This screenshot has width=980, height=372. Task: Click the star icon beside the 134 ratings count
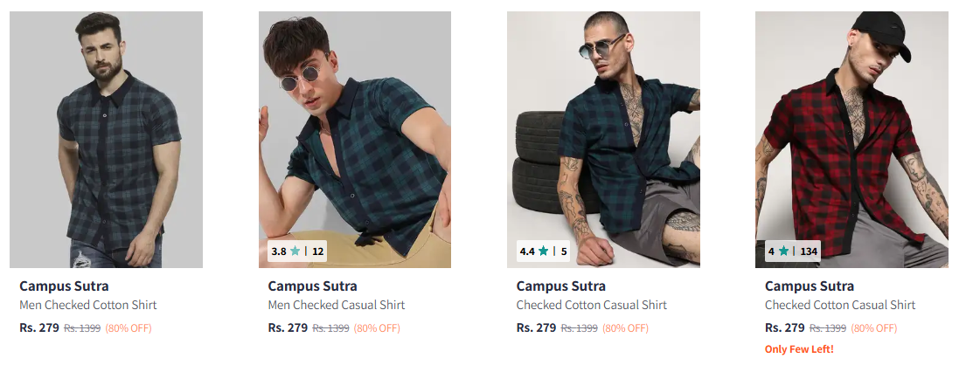[x=783, y=251]
